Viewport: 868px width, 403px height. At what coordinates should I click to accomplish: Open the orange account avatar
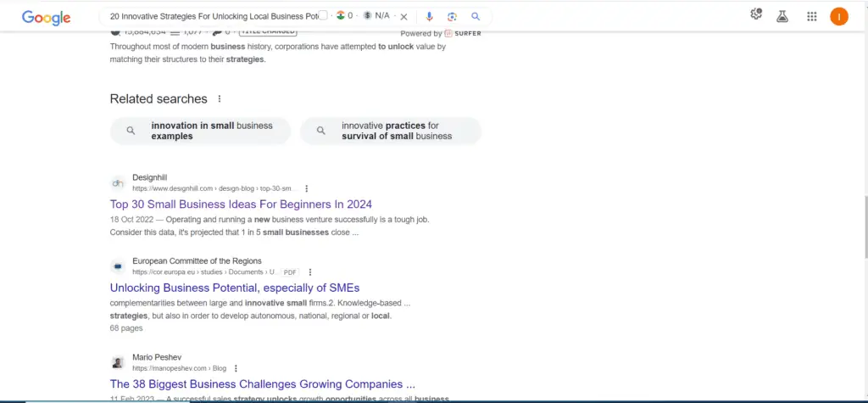click(838, 16)
